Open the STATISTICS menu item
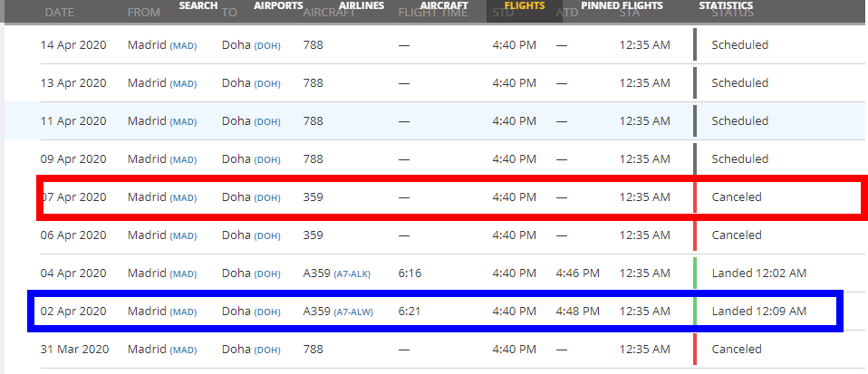868x374 pixels. pyautogui.click(x=726, y=5)
